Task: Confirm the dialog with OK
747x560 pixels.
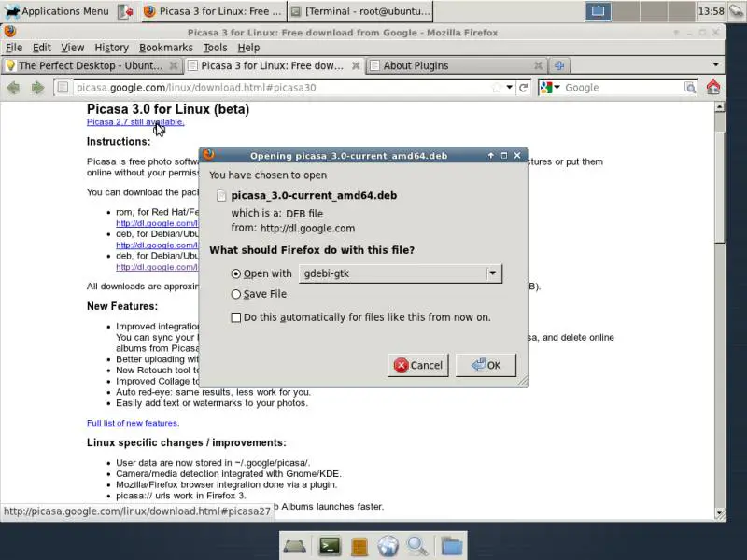Action: tap(486, 365)
